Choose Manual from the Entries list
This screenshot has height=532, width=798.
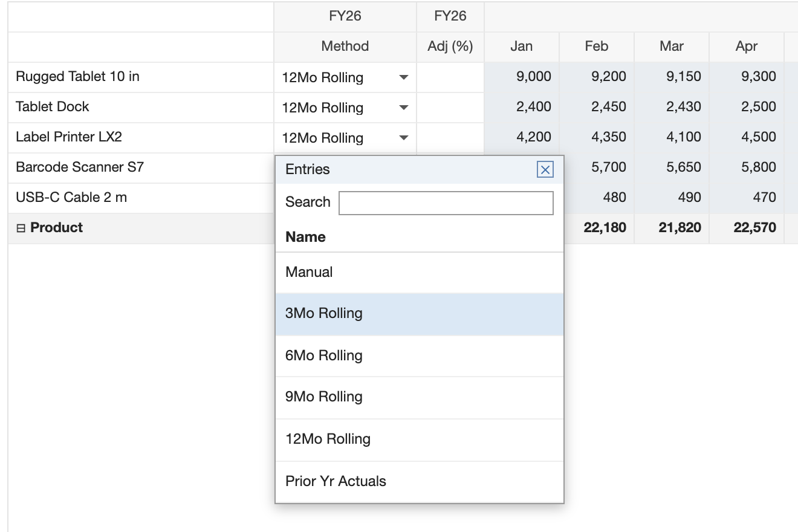click(x=420, y=272)
